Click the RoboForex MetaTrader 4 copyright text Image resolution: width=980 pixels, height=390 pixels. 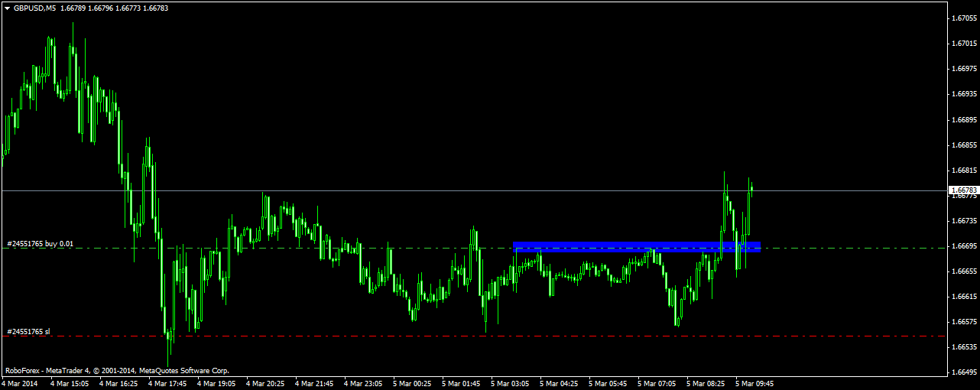[116, 369]
